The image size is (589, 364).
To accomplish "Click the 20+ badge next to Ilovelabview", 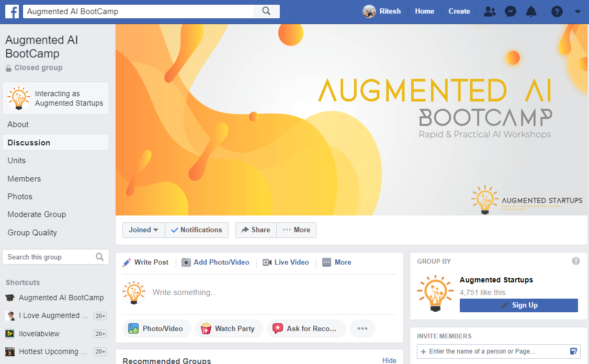I will point(100,334).
